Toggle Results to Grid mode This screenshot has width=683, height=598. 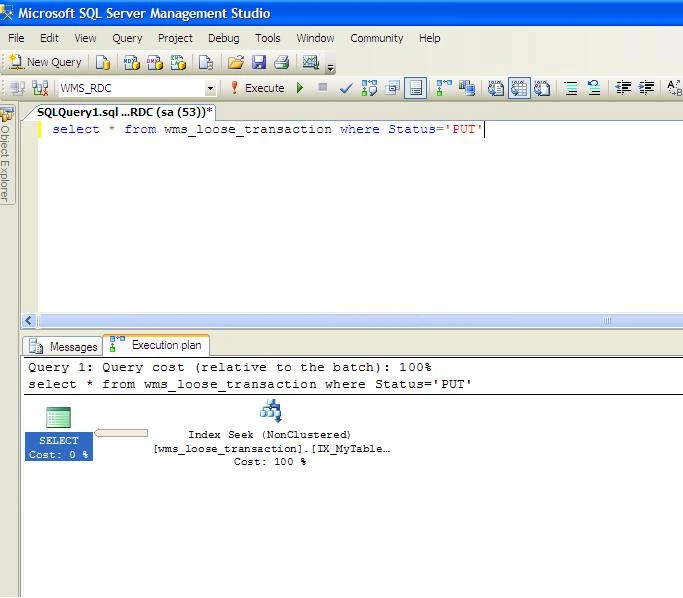pyautogui.click(x=519, y=88)
